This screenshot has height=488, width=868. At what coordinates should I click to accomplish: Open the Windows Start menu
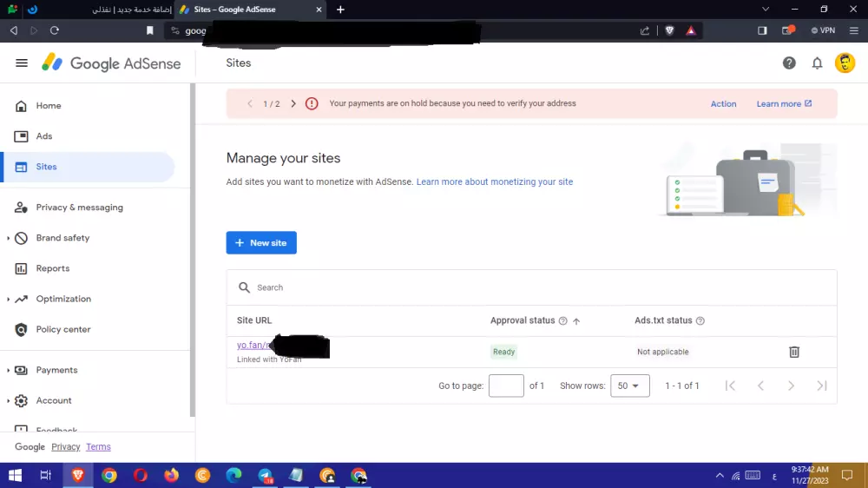pos(15,475)
